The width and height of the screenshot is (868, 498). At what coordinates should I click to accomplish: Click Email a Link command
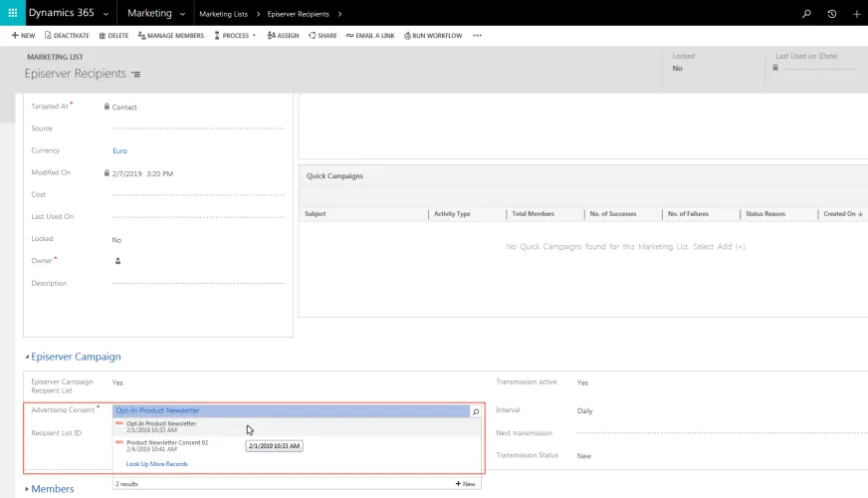(x=370, y=36)
